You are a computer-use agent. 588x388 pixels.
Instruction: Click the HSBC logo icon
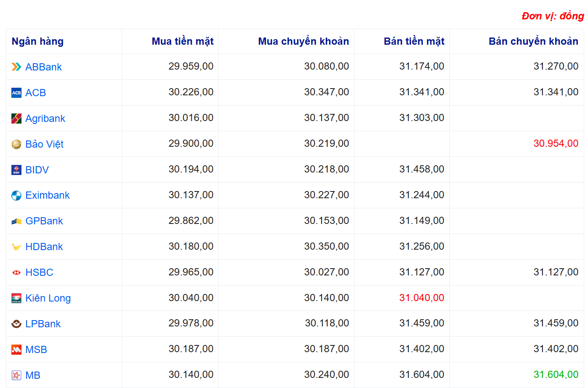[x=16, y=272]
